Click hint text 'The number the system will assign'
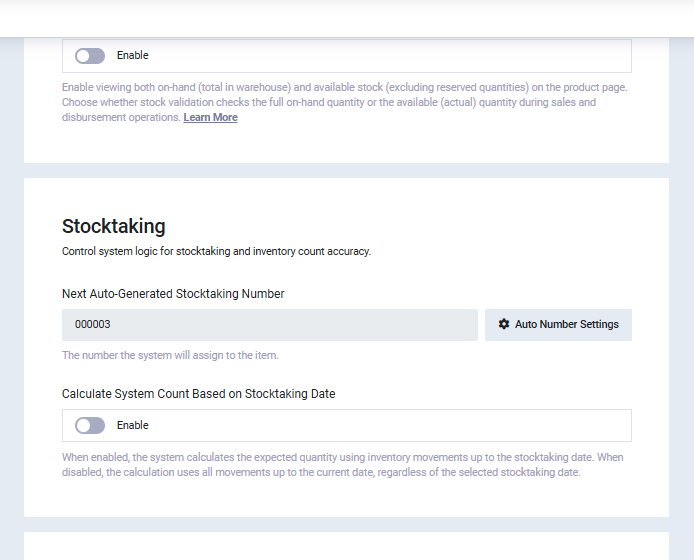This screenshot has height=560, width=694. (x=170, y=355)
